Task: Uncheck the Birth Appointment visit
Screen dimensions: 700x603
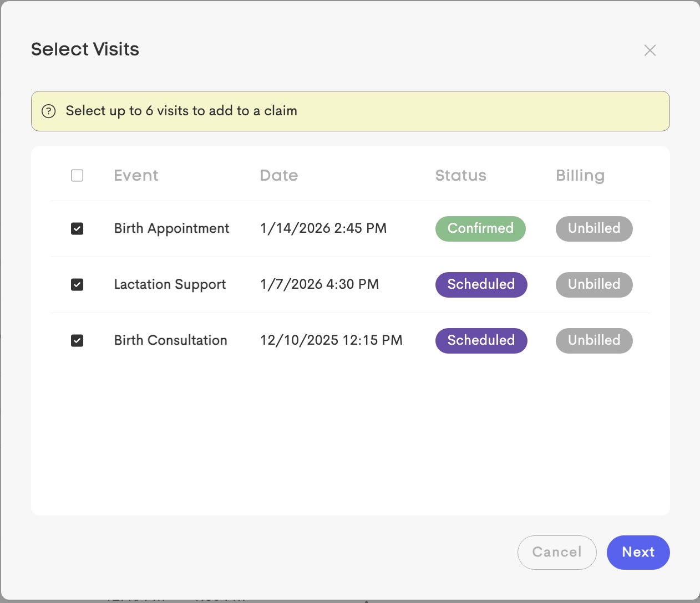Action: tap(77, 229)
